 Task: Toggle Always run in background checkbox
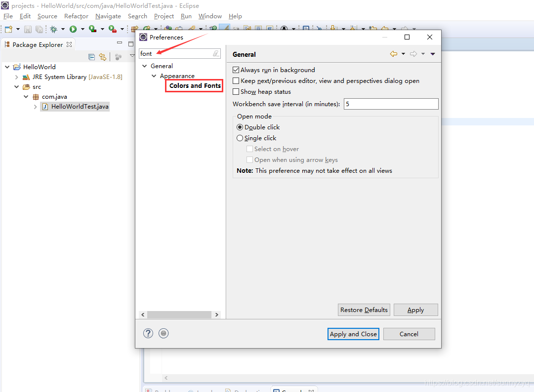click(236, 70)
